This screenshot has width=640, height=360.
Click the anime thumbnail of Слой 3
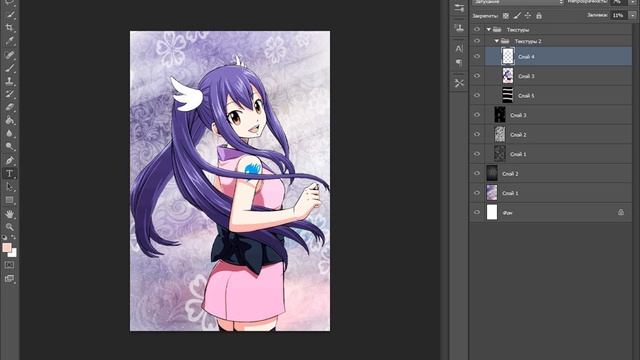point(508,76)
